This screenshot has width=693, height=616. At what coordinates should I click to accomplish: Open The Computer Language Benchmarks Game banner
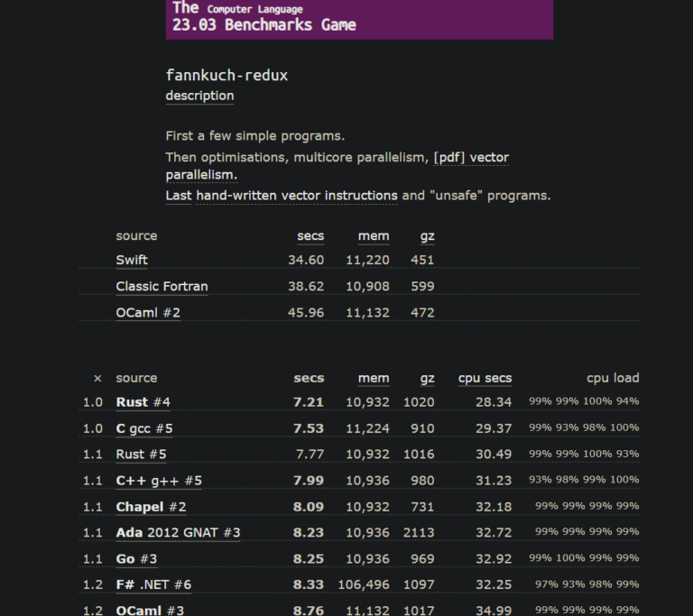(x=359, y=19)
